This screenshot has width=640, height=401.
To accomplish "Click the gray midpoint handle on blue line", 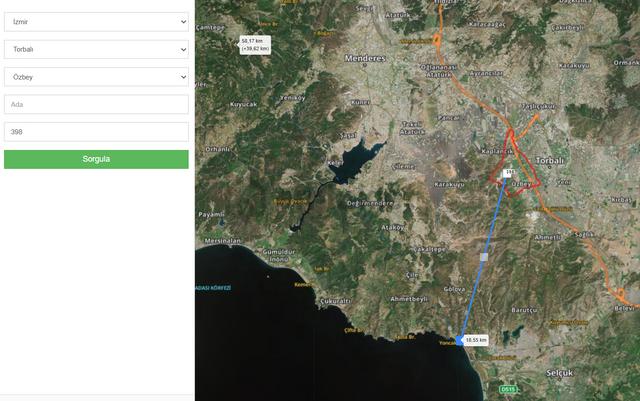I will 484,257.
